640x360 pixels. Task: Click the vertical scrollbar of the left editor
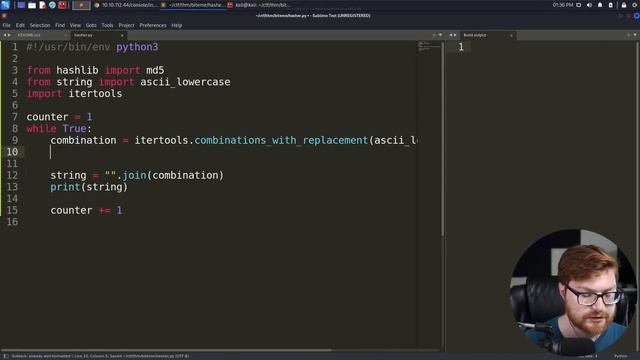tap(443, 139)
